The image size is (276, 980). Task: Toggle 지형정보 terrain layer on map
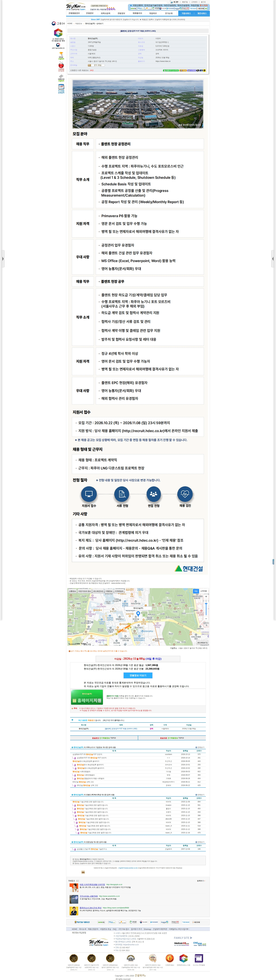coord(109,591)
